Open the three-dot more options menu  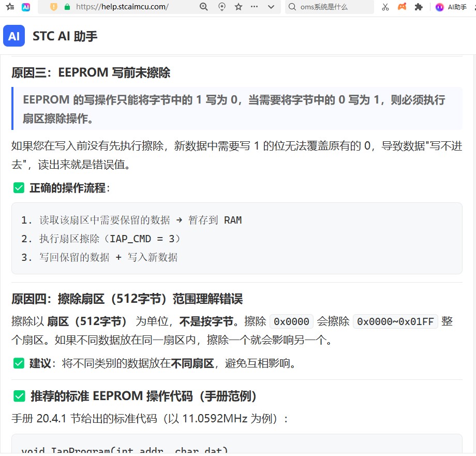pyautogui.click(x=255, y=6)
